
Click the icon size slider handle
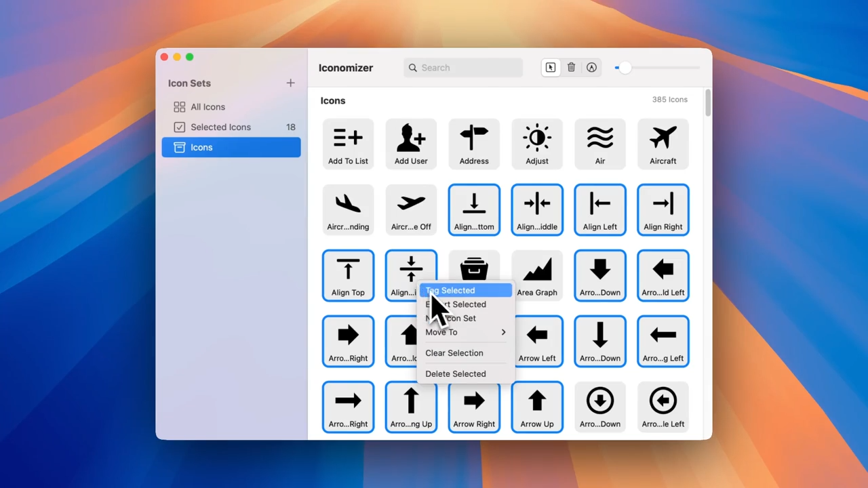coord(624,67)
